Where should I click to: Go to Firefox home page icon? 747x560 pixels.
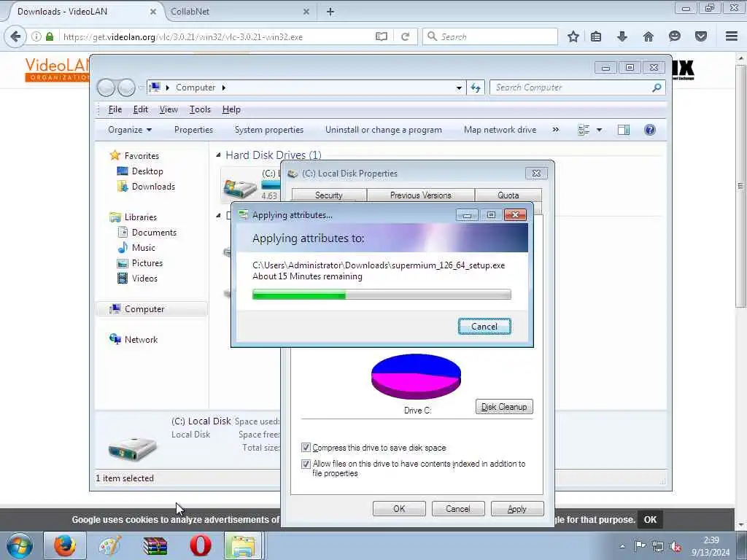point(648,36)
